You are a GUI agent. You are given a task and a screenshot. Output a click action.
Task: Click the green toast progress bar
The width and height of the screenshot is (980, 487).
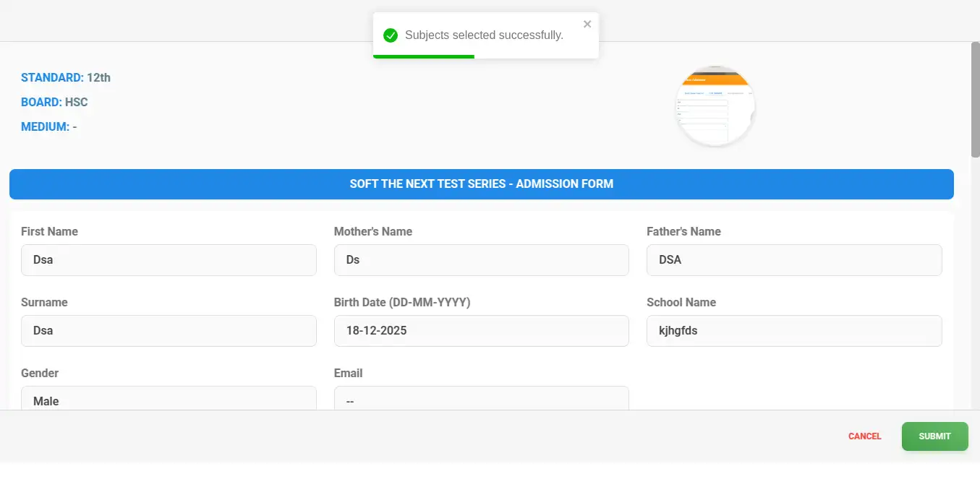[424, 56]
